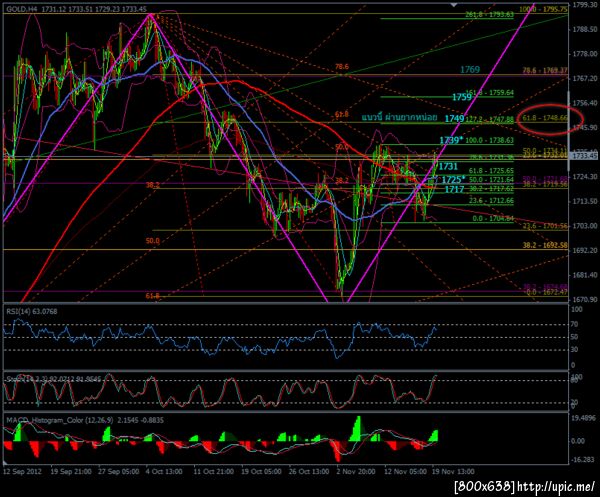Click the 19 Nov 13:00 date label
The width and height of the screenshot is (600, 497).
[453, 471]
